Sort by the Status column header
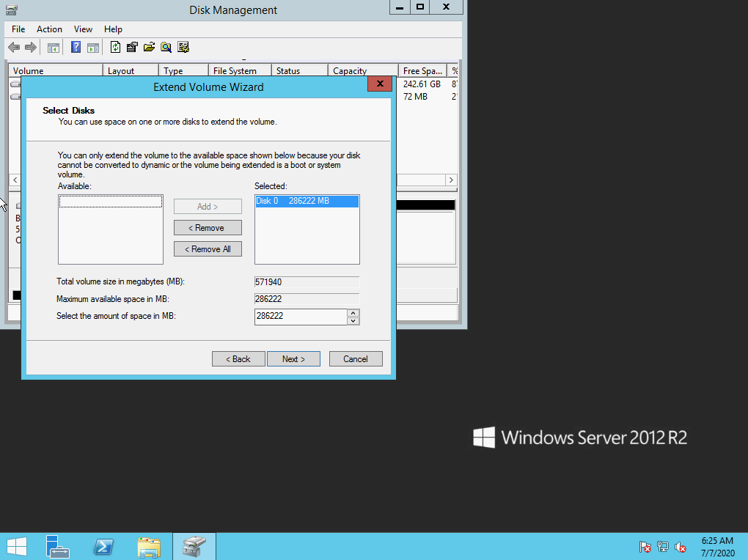Screen dimensions: 748x560 (x=300, y=70)
